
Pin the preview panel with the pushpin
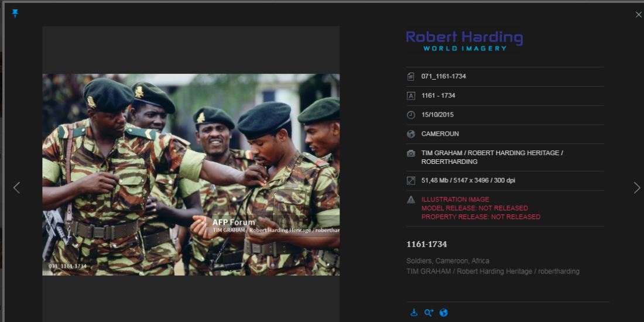(x=15, y=13)
